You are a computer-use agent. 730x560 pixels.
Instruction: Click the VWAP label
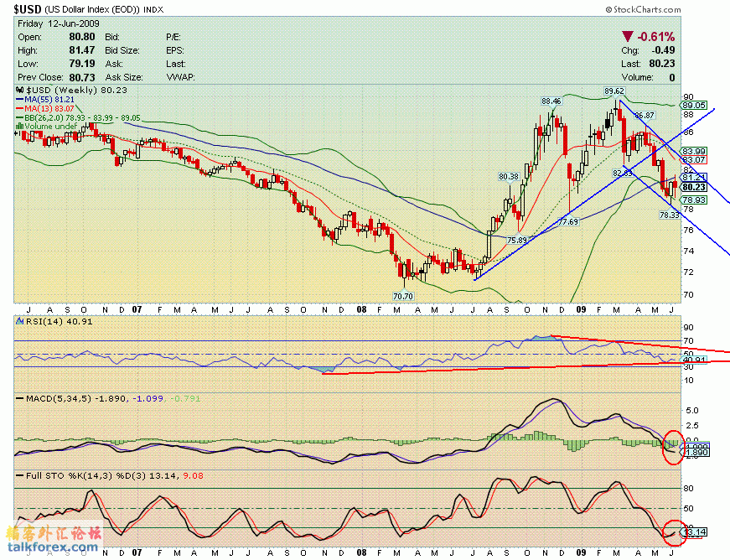pyautogui.click(x=181, y=77)
